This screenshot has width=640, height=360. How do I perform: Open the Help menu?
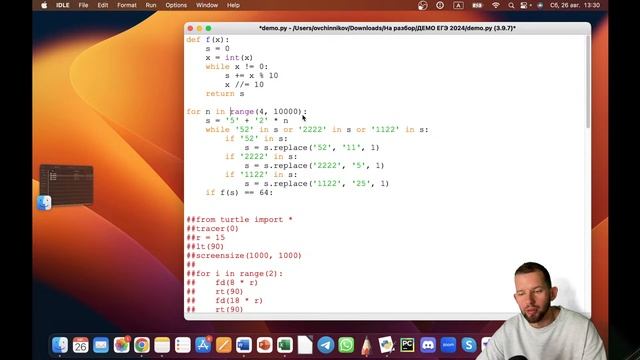233,5
